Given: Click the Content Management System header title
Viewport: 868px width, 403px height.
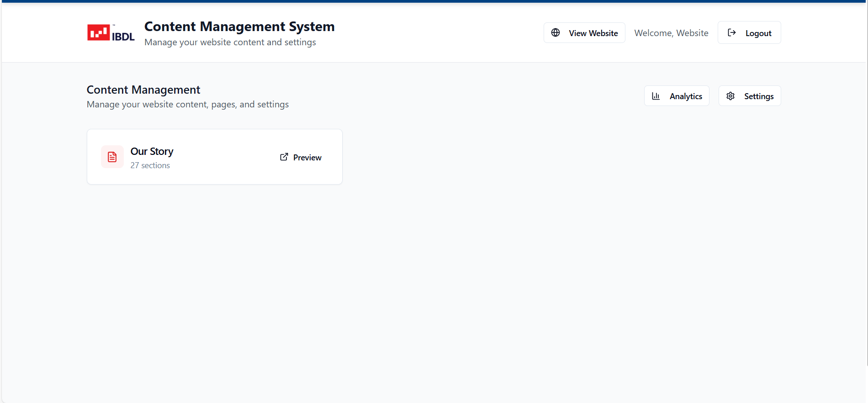Looking at the screenshot, I should pos(239,27).
